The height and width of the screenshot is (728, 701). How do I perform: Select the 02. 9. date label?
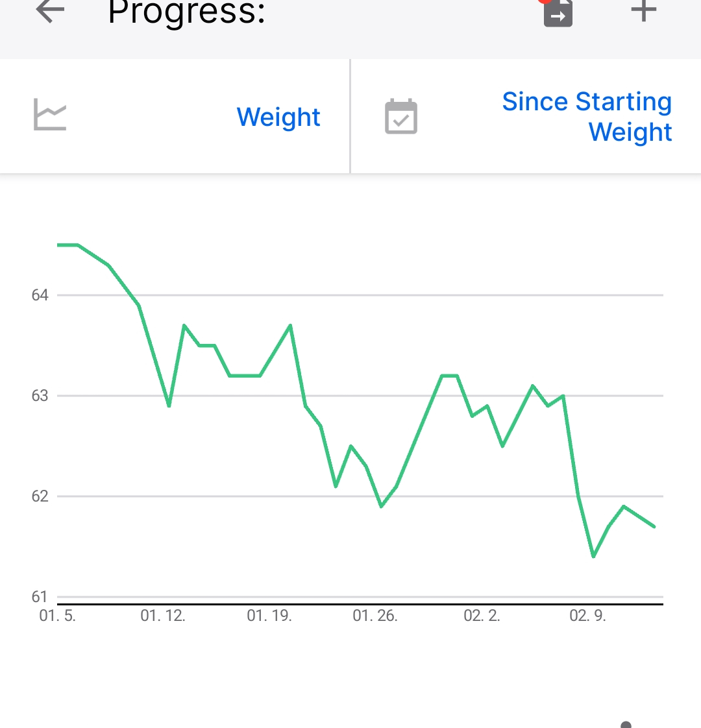(587, 616)
